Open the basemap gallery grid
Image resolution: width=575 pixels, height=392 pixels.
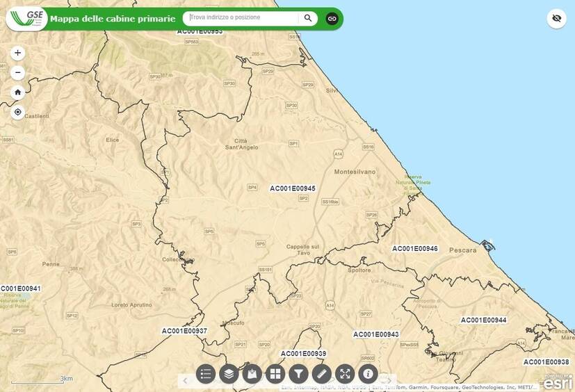coord(275,374)
